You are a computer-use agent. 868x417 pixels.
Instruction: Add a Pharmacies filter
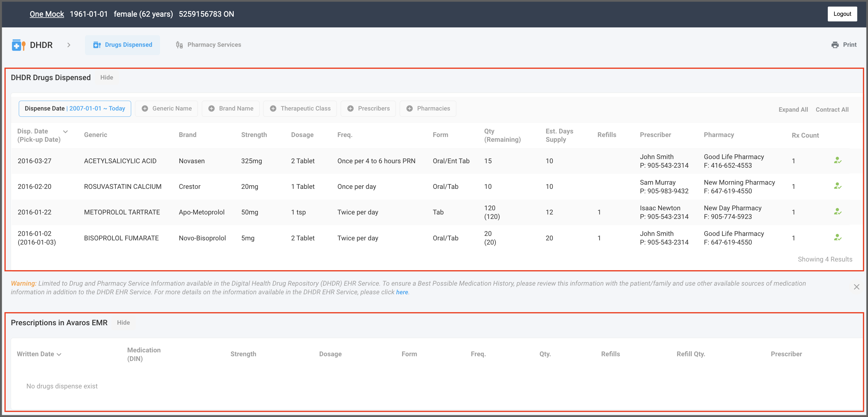pos(428,108)
